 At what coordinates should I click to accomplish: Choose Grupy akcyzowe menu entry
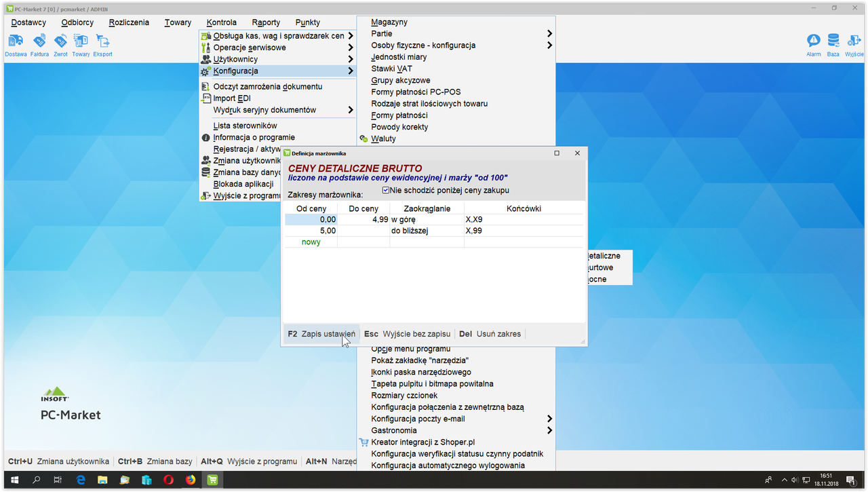pyautogui.click(x=456, y=80)
